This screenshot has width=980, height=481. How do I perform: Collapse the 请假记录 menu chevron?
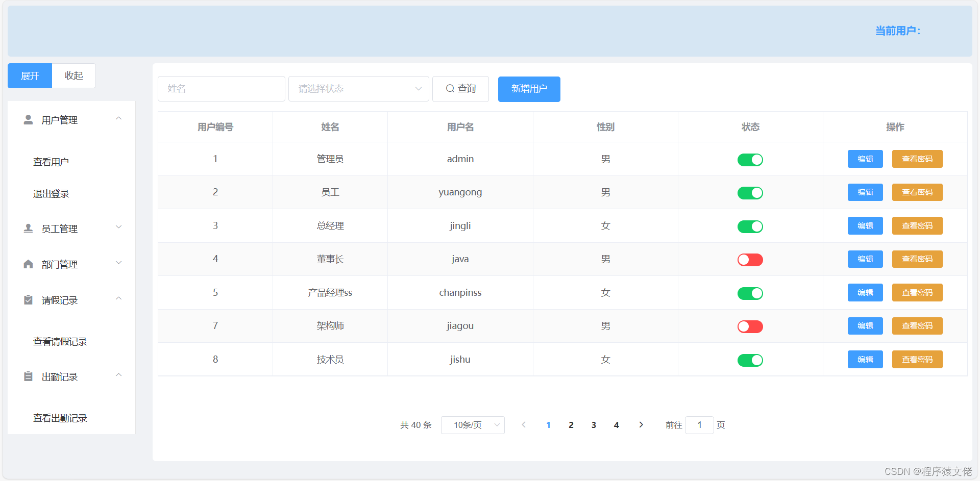click(118, 298)
